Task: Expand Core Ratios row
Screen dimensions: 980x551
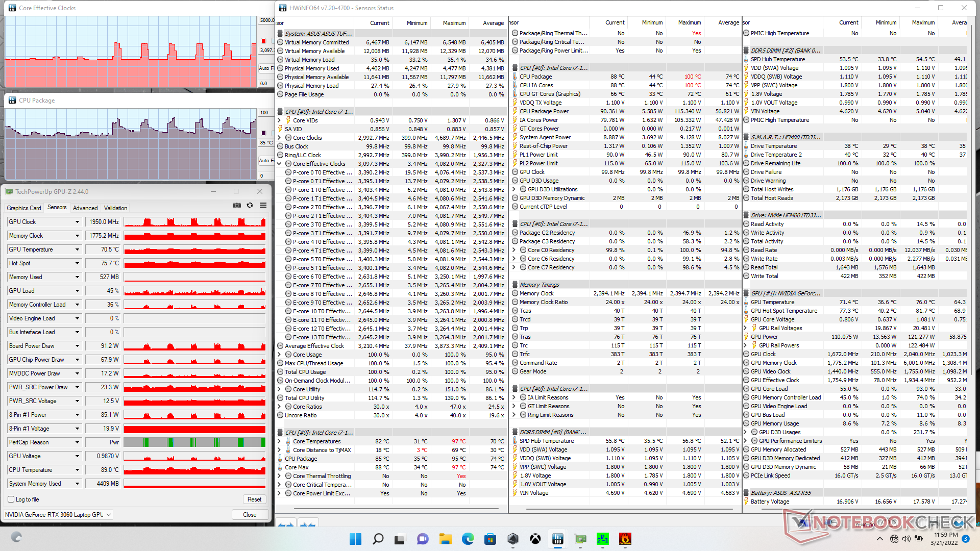Action: (x=279, y=407)
